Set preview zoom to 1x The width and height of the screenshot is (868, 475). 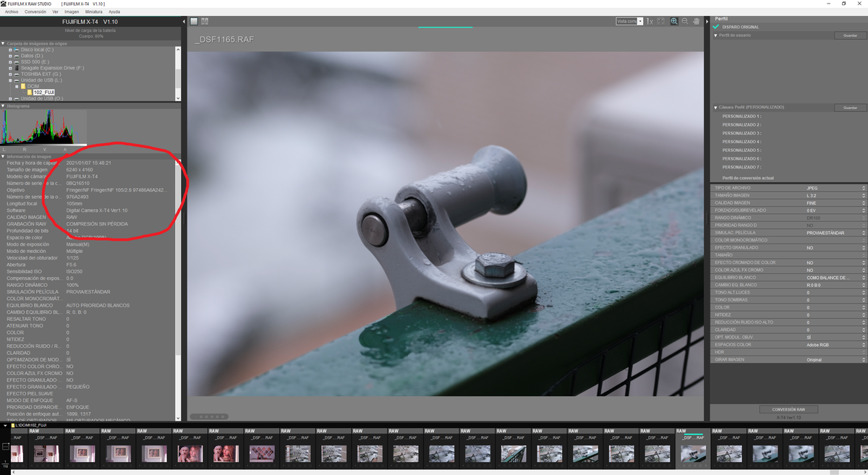point(650,22)
